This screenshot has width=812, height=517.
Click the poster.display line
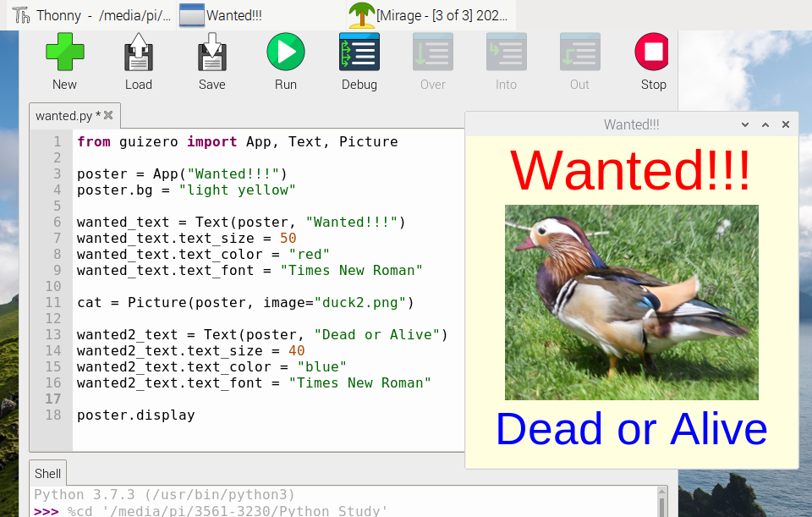135,415
